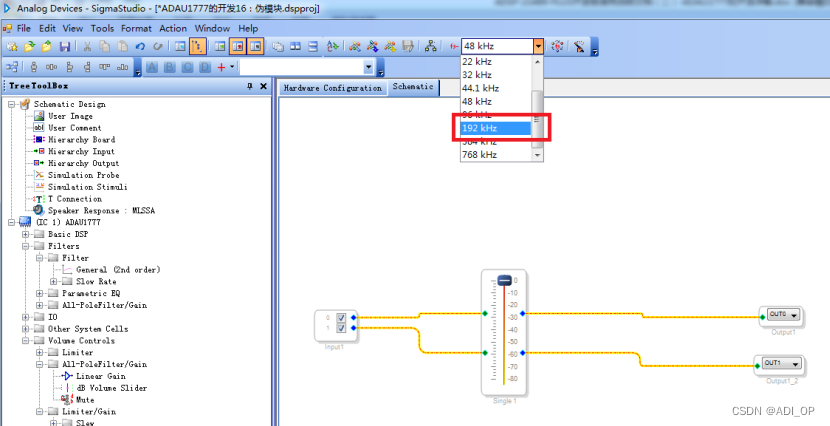Click the Cut scissors icon
Image resolution: width=830 pixels, height=426 pixels.
(x=87, y=47)
